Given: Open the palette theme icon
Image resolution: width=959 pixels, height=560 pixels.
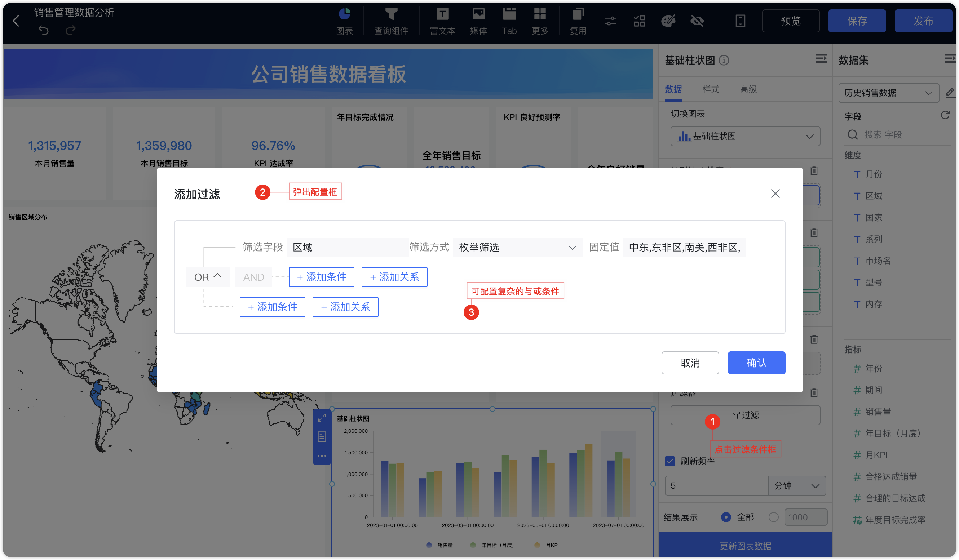Looking at the screenshot, I should pyautogui.click(x=668, y=21).
